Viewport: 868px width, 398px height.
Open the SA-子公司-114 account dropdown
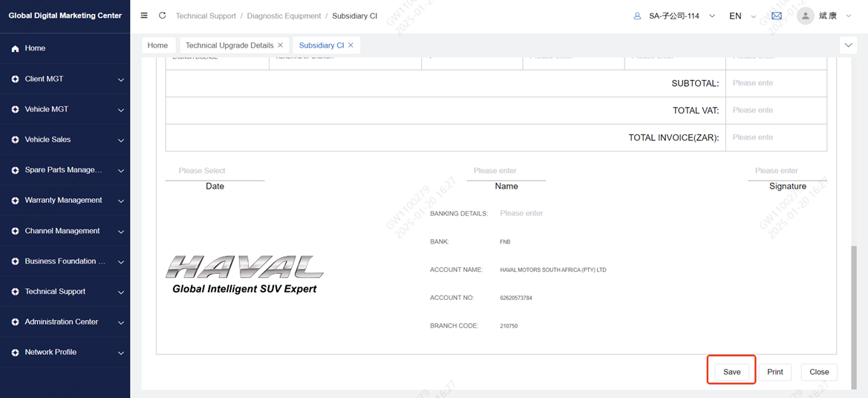click(x=674, y=16)
